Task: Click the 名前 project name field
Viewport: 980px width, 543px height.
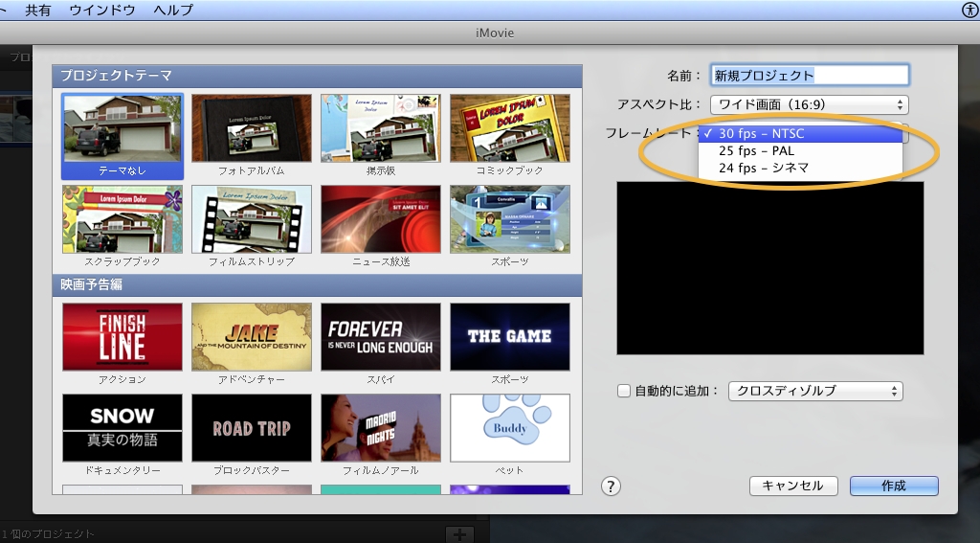Action: 810,75
